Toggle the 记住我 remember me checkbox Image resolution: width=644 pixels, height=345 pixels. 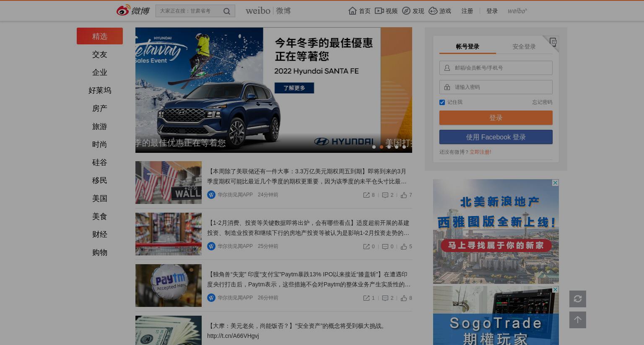[x=442, y=102]
